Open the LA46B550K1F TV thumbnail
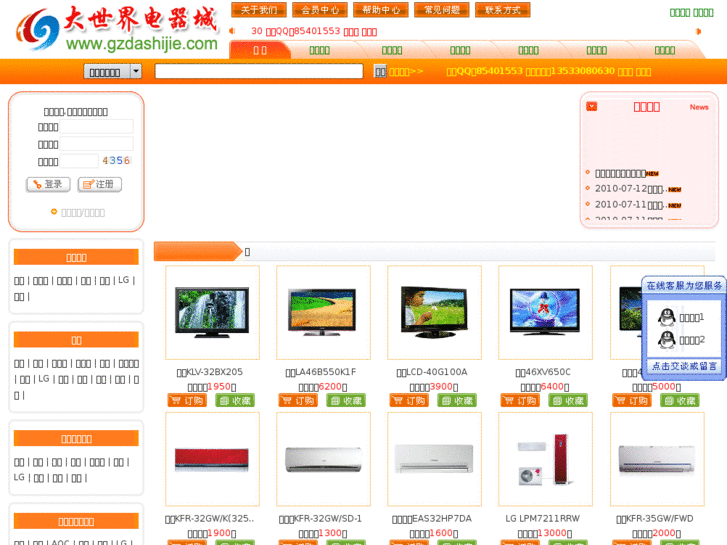 [x=323, y=312]
